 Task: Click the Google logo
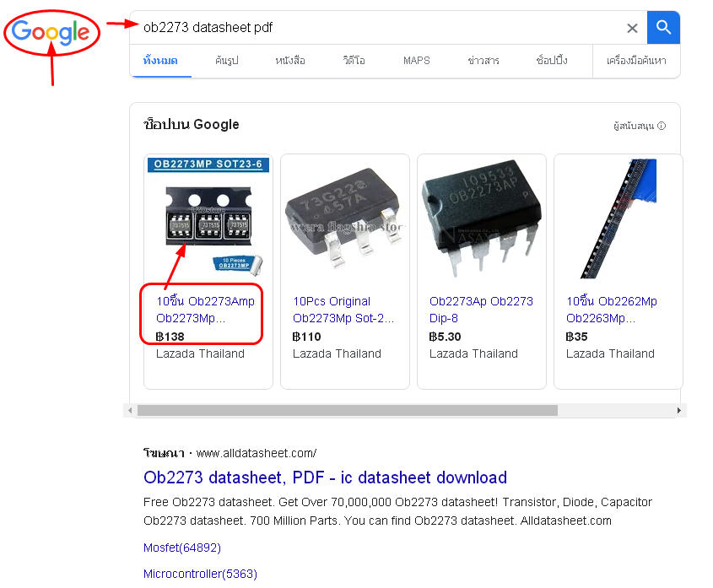click(x=51, y=32)
